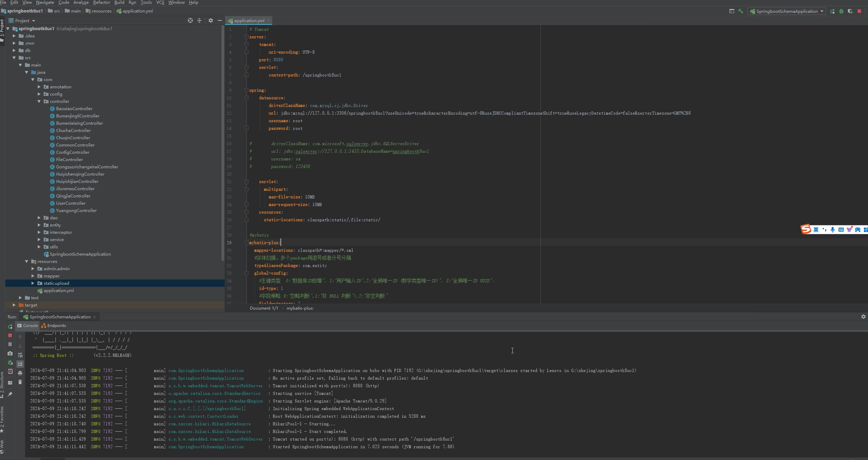Click the project tree vertical scrollbar
The height and width of the screenshot is (460, 868).
tap(223, 142)
